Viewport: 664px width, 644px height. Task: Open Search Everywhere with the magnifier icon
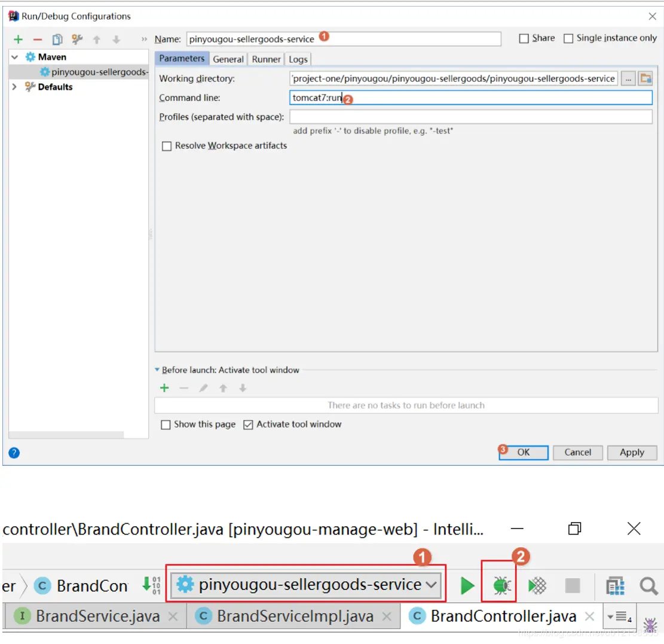pyautogui.click(x=648, y=586)
